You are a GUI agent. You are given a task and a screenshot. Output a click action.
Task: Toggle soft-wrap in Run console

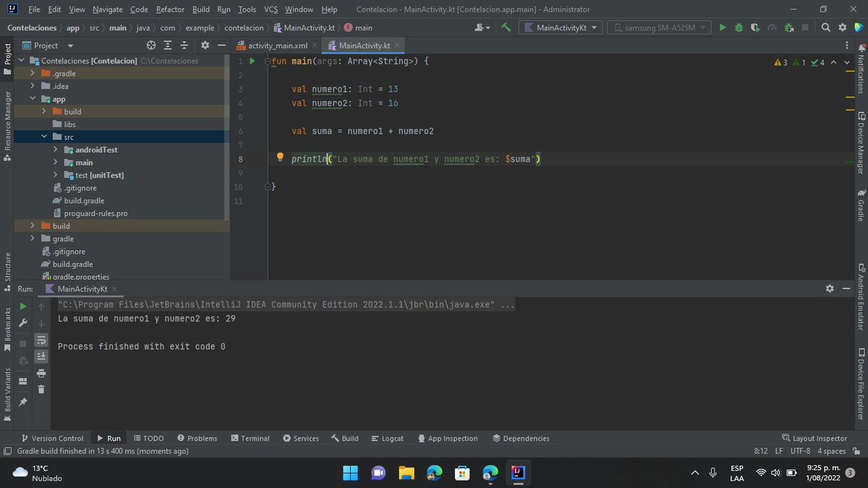(41, 340)
